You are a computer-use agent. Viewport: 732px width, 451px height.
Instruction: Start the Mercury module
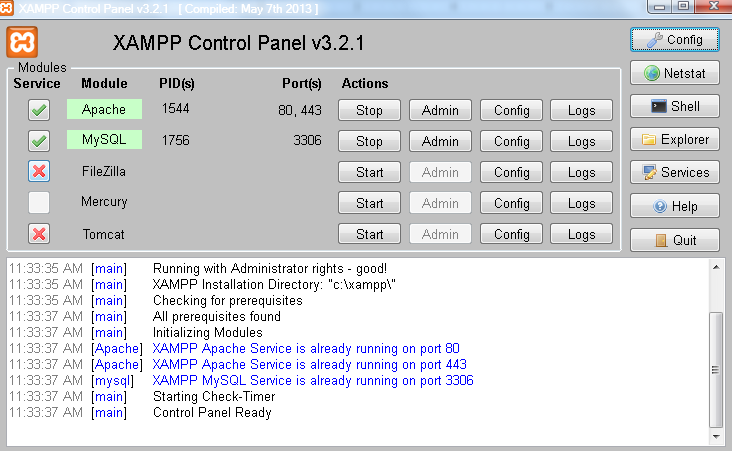(369, 203)
